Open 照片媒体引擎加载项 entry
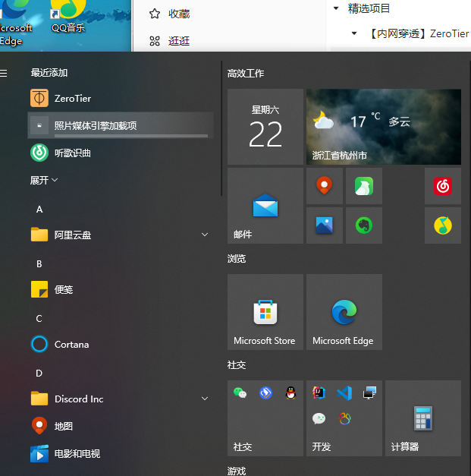The width and height of the screenshot is (471, 476). 121,125
